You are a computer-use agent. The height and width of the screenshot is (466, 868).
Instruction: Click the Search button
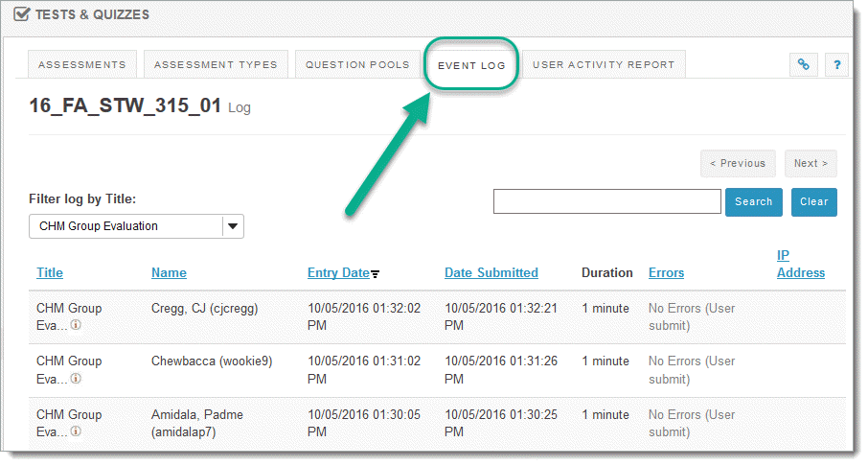[x=753, y=201]
